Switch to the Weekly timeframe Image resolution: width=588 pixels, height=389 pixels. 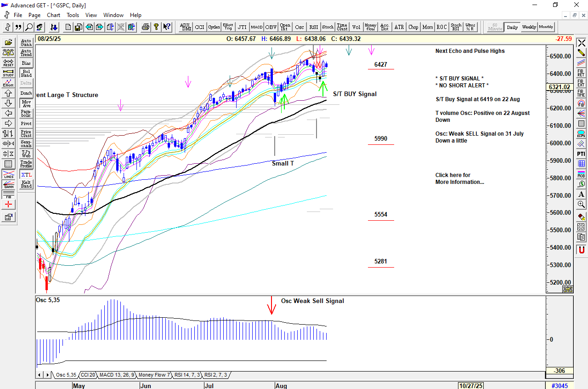[x=529, y=27]
